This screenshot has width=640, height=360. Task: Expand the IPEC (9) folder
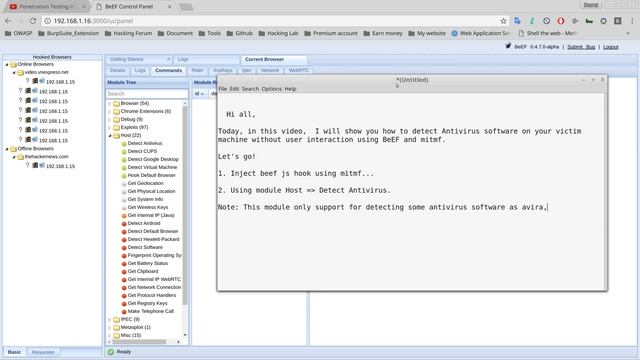click(109, 319)
